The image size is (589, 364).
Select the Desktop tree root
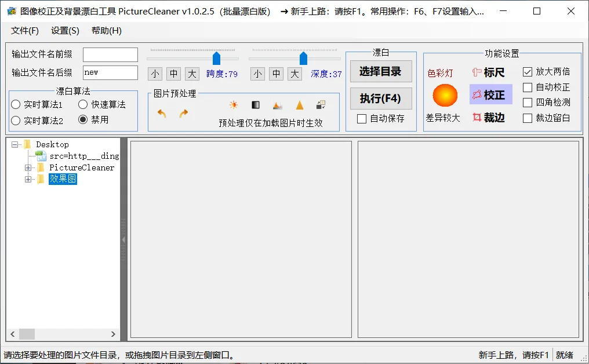tap(52, 144)
